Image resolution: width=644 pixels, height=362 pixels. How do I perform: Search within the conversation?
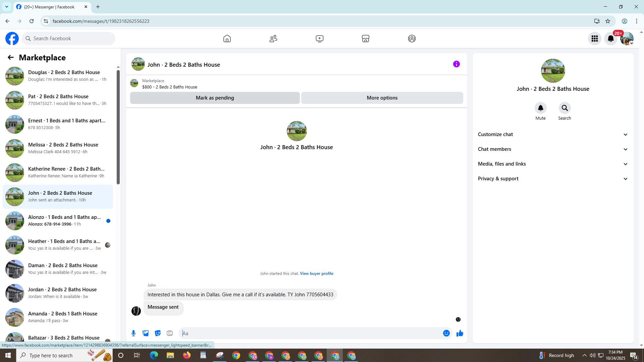pyautogui.click(x=565, y=108)
